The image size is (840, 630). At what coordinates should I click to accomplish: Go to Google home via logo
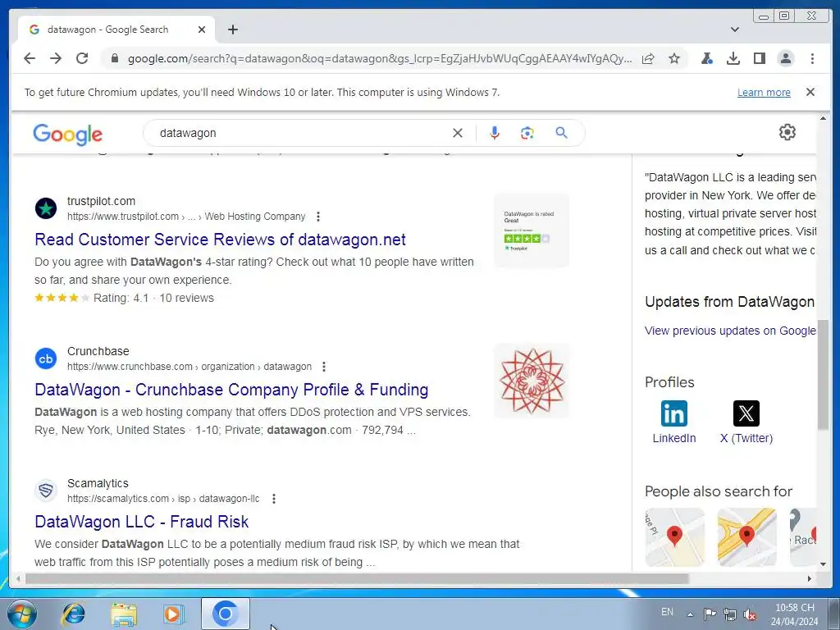[x=67, y=134]
